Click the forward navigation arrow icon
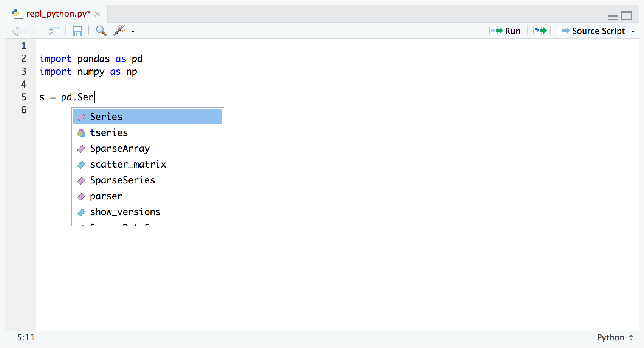The image size is (644, 348). (31, 31)
